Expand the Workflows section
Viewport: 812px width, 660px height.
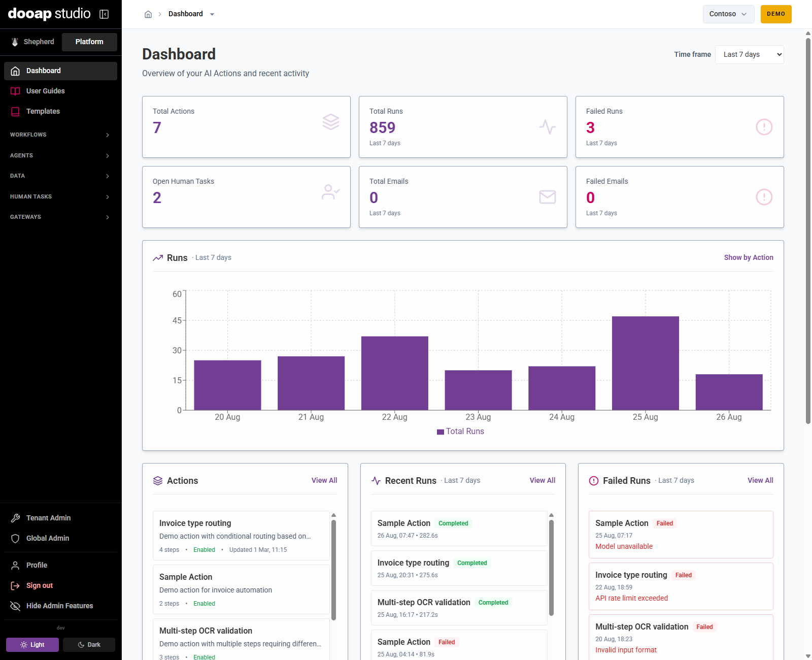point(60,135)
